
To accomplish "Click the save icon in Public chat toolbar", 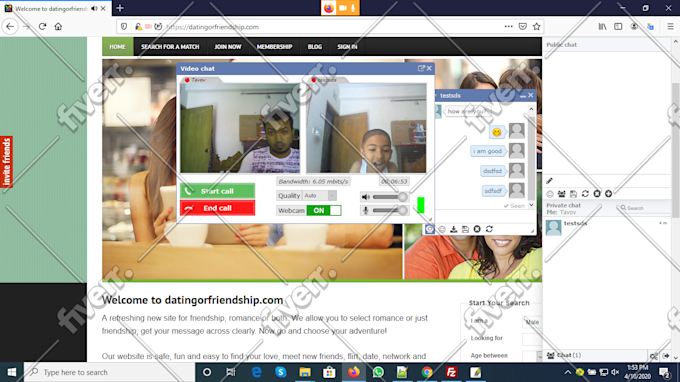I will (x=573, y=194).
